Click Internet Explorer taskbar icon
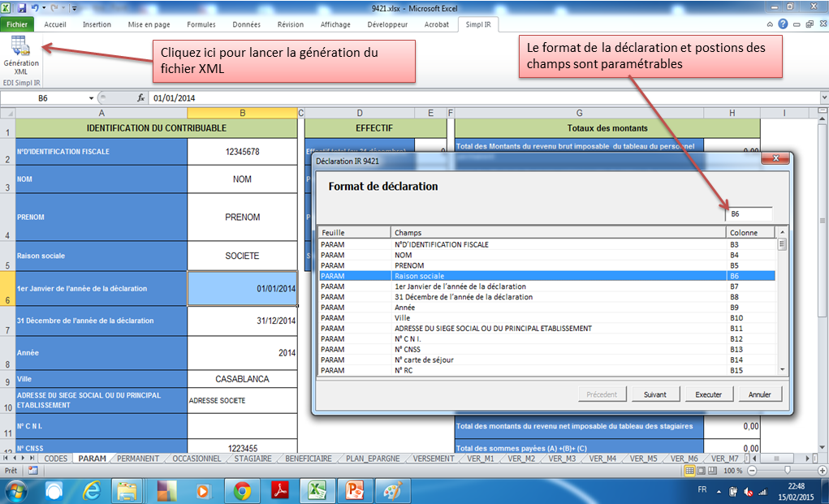Screen dimensions: 829x504 click(91, 490)
